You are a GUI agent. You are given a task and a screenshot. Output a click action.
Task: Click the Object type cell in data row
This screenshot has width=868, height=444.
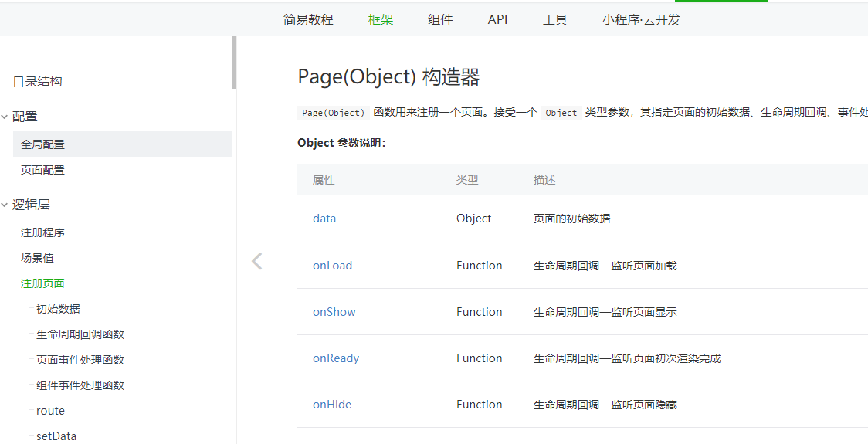(474, 219)
